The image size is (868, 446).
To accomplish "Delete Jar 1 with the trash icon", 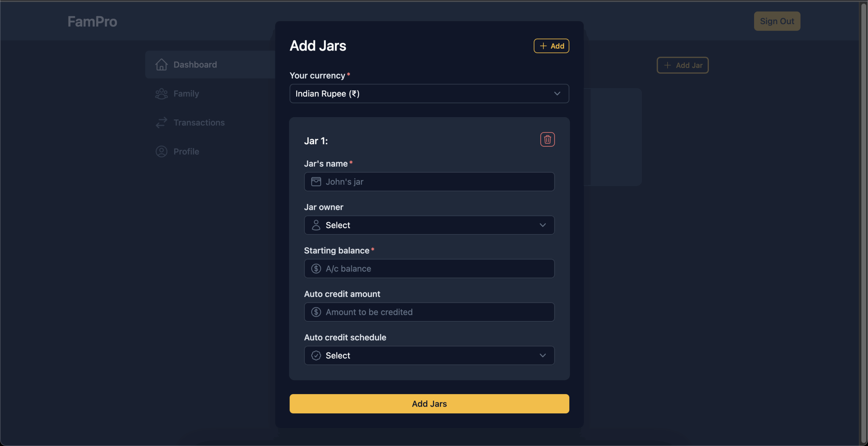I will tap(547, 140).
